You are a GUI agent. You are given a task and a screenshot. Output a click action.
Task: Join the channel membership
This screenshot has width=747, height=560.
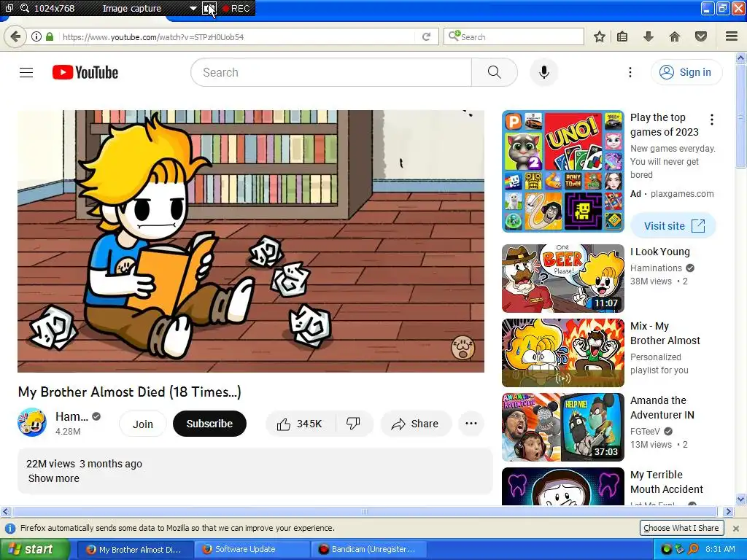(142, 424)
